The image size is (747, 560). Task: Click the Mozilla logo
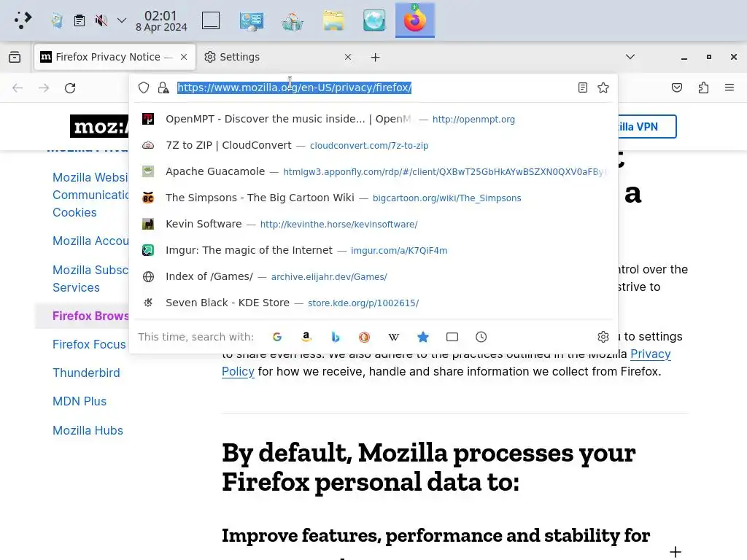[x=99, y=126]
